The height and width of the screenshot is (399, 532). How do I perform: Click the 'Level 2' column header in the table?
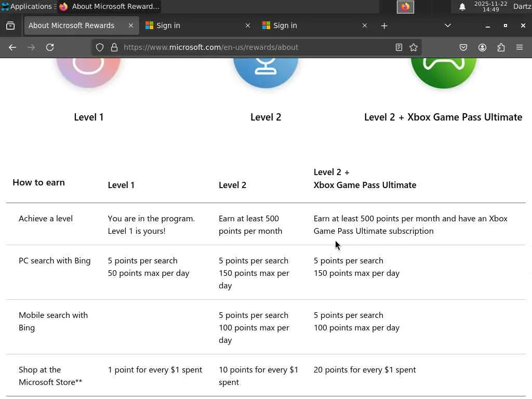(232, 185)
